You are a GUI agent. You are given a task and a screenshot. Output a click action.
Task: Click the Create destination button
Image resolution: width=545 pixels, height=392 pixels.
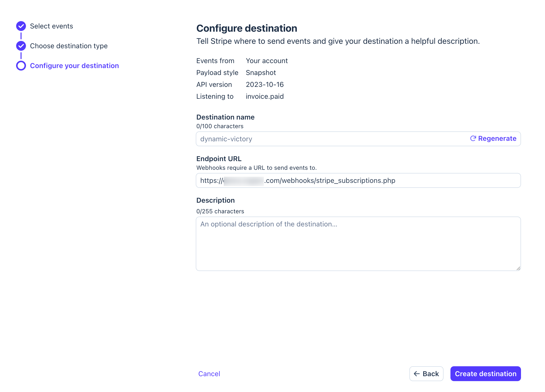click(486, 374)
